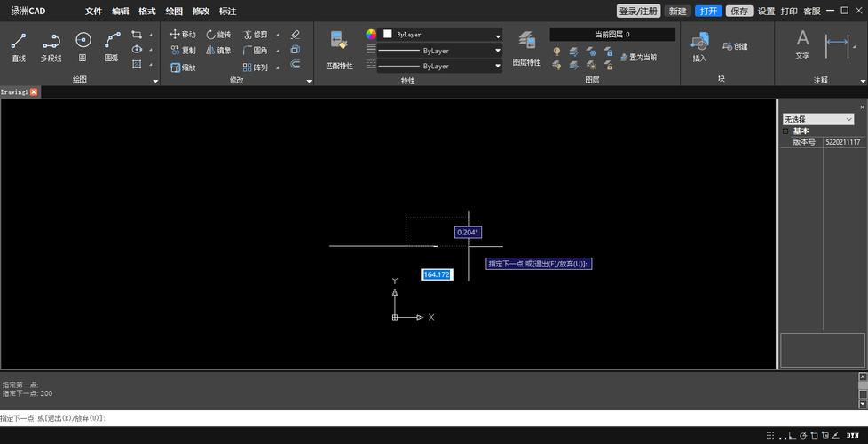This screenshot has height=444, width=868.
Task: Click the 移动 move tool
Action: pyautogui.click(x=183, y=35)
